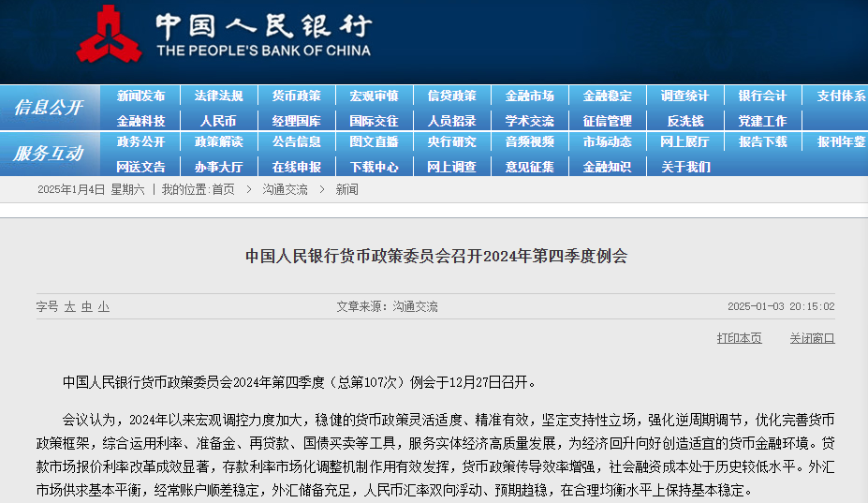The image size is (868, 503).
Task: Go to 首页 in breadcrumb
Action: tap(223, 189)
